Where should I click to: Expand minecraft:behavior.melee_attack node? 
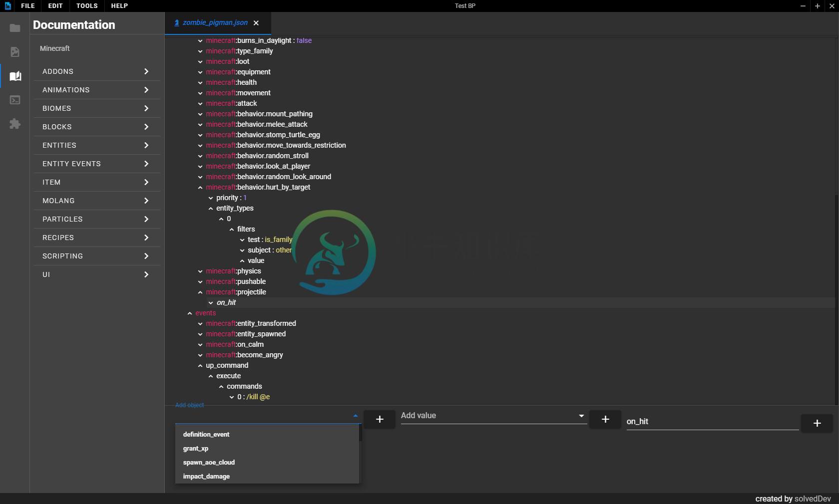tap(200, 125)
